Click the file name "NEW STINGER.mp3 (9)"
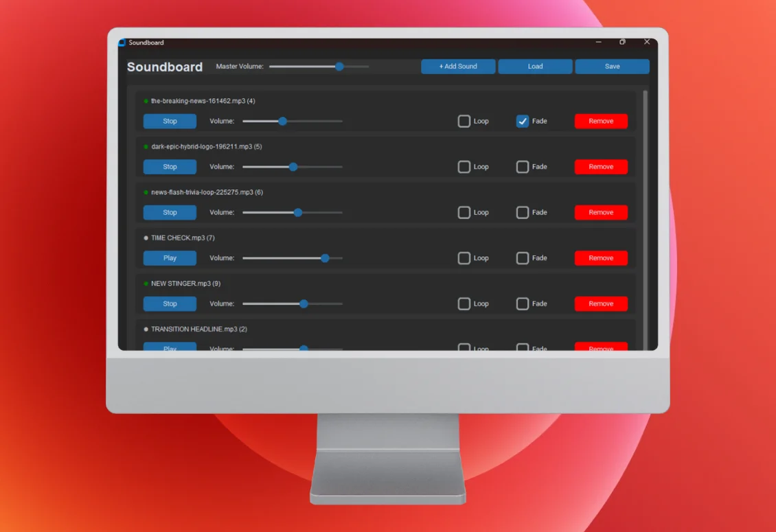The width and height of the screenshot is (776, 532). pos(185,284)
